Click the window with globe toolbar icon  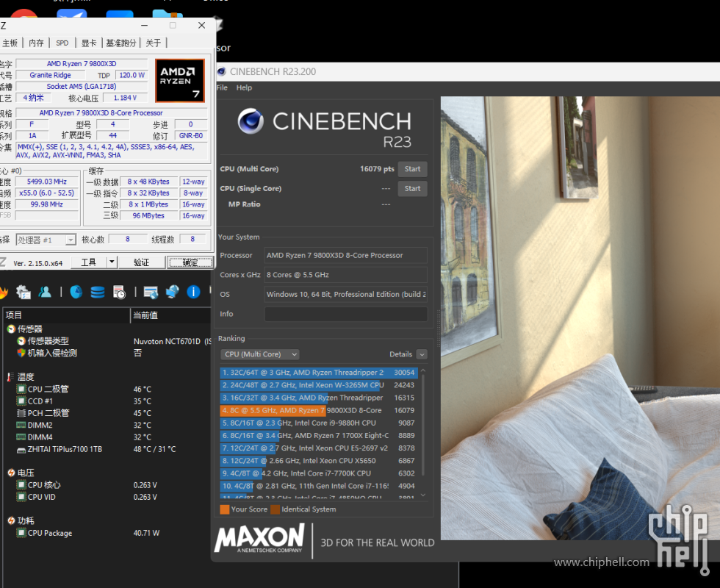pos(151,293)
